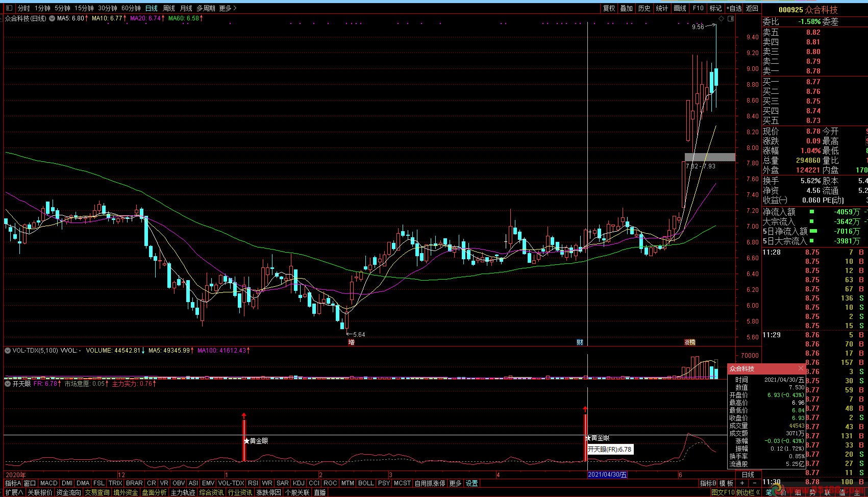
Task: Click the 窗口 window button
Action: (30, 483)
